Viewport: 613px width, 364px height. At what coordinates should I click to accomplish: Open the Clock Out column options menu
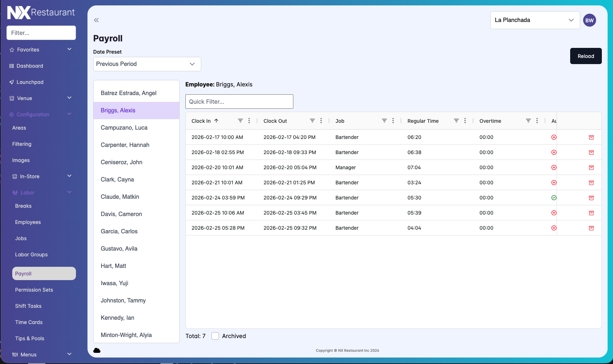(321, 121)
